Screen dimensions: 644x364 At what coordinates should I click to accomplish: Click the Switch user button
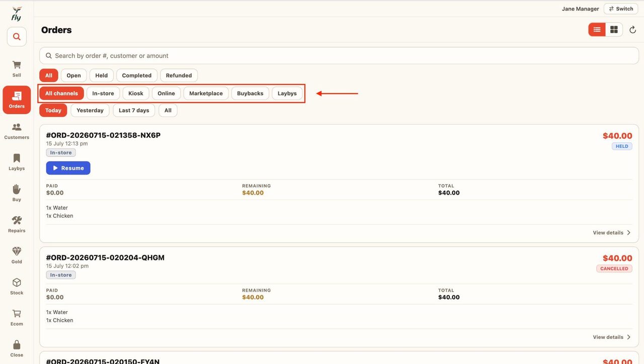621,9
